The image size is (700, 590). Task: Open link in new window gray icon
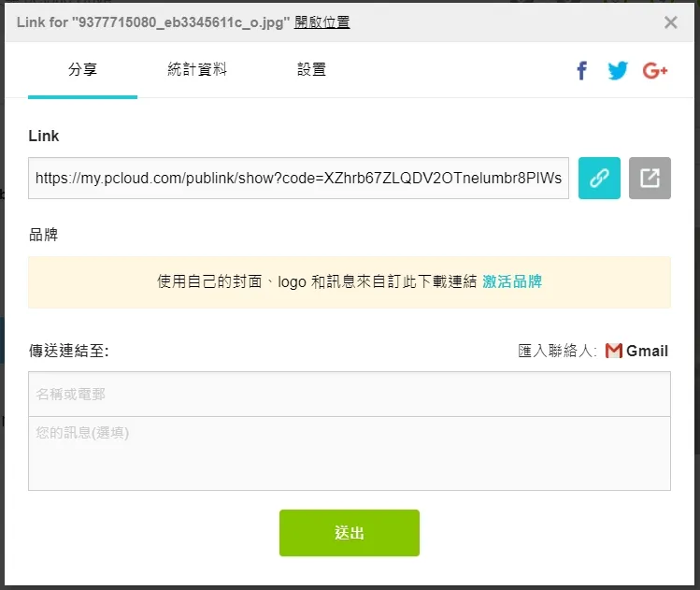pos(650,178)
